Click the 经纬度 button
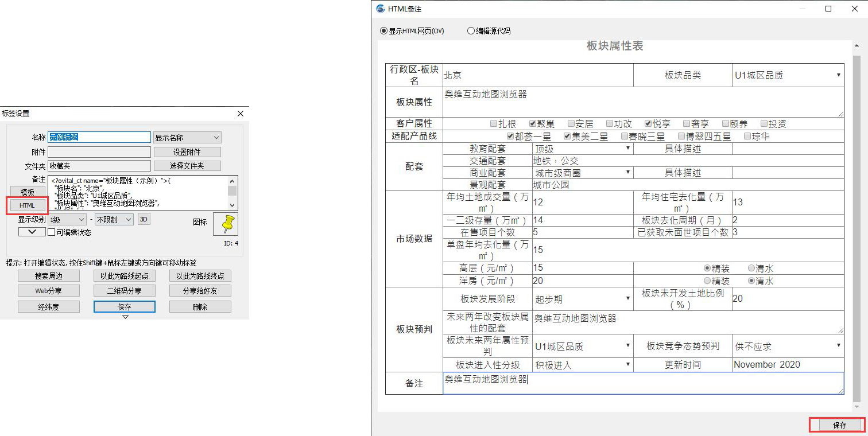The height and width of the screenshot is (436, 868). [49, 307]
